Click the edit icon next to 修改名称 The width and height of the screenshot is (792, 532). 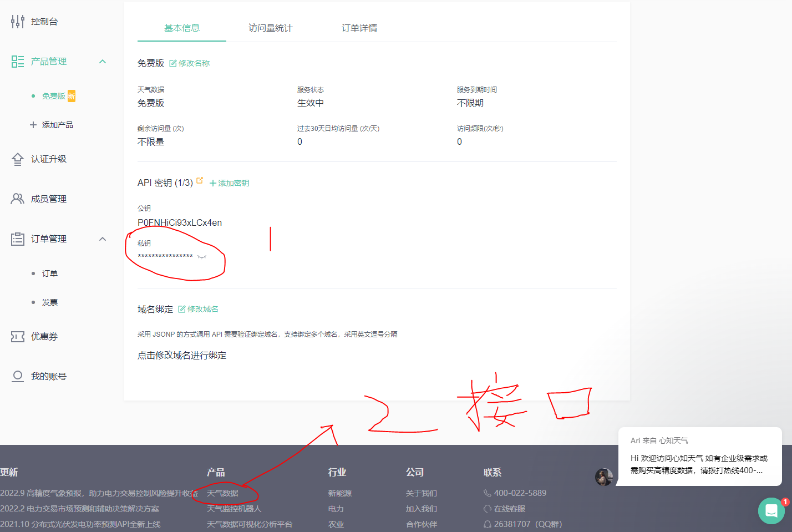click(173, 63)
